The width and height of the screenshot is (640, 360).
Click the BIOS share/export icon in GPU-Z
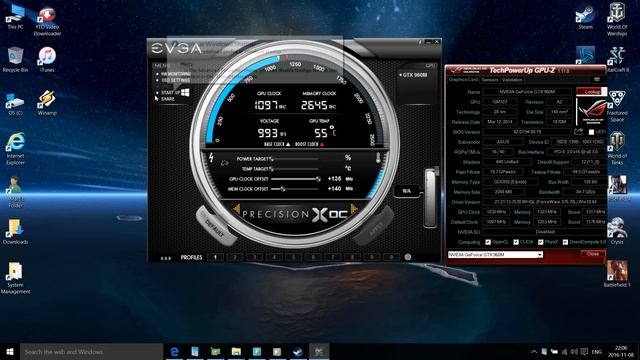578,131
